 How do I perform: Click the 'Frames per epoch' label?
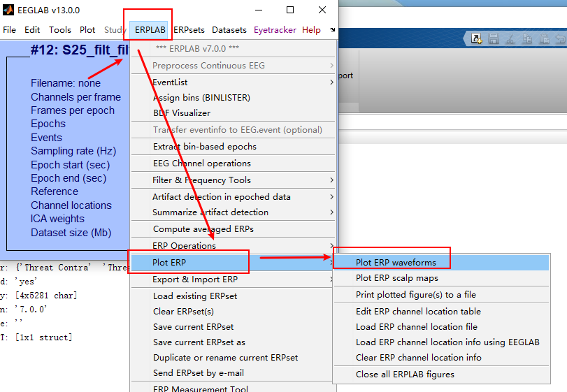click(x=72, y=110)
